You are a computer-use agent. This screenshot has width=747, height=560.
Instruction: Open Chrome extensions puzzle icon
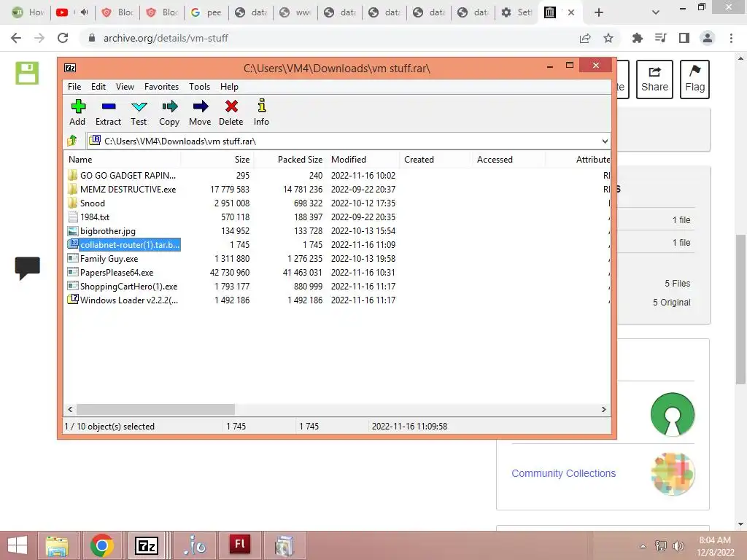637,38
